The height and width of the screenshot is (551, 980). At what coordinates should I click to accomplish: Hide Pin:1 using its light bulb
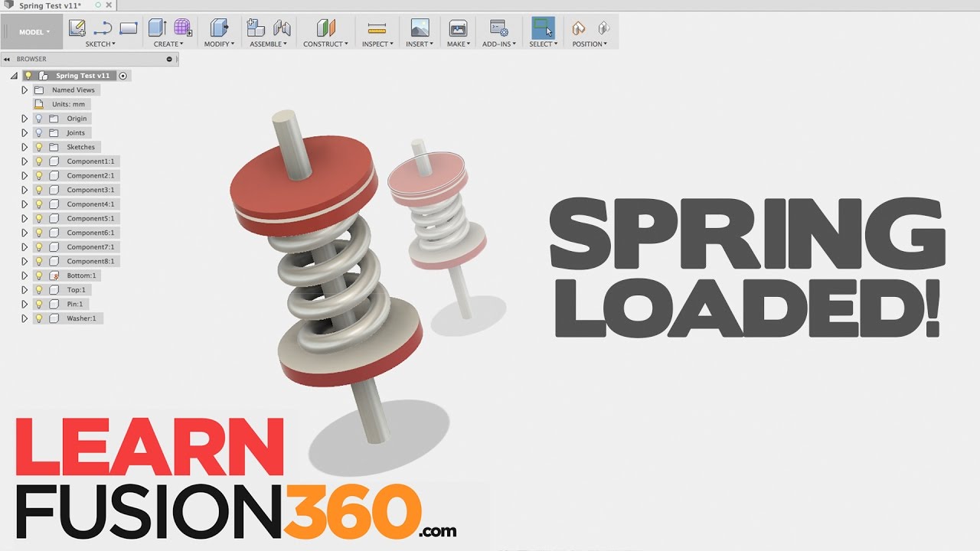pyautogui.click(x=38, y=304)
